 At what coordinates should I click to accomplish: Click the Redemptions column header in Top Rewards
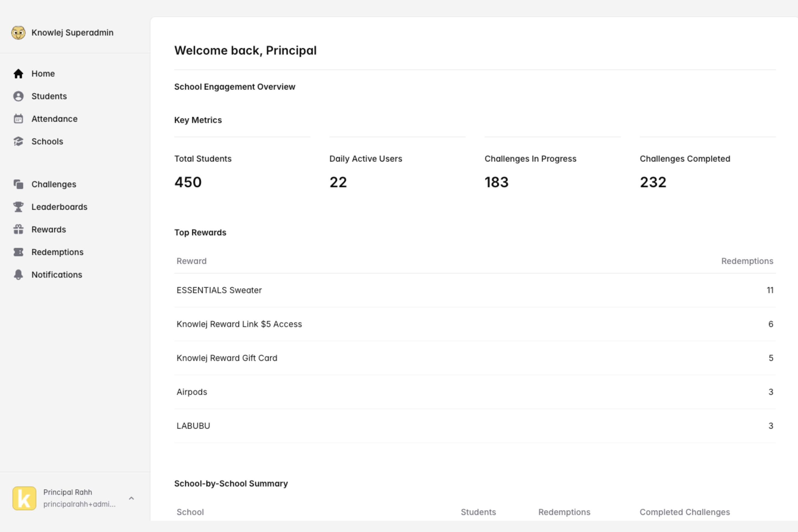click(747, 261)
